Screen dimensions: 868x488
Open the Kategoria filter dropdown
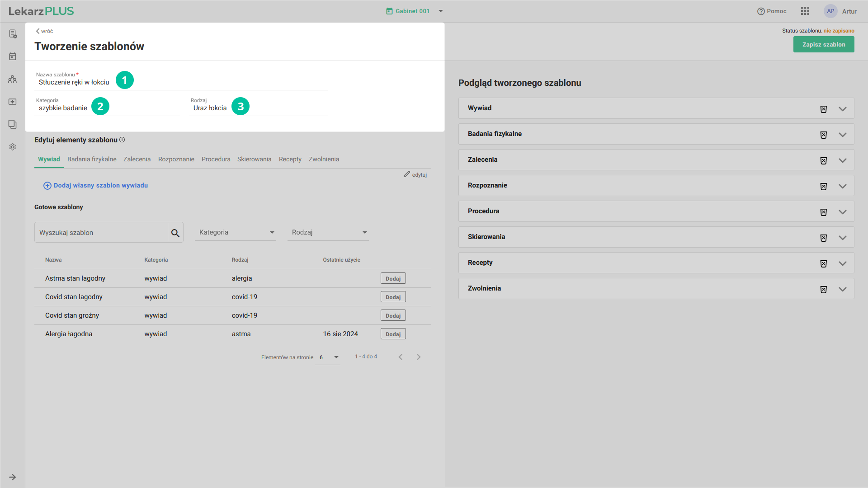pyautogui.click(x=236, y=232)
